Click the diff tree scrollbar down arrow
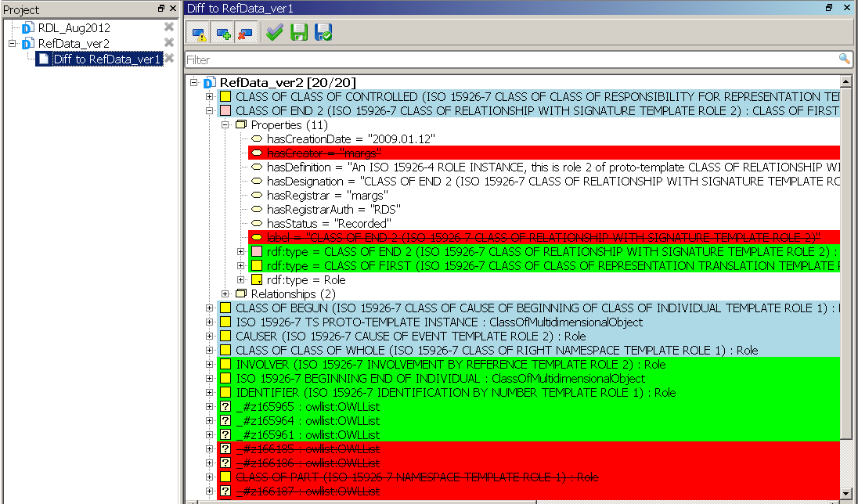Image resolution: width=858 pixels, height=504 pixels. point(845,492)
